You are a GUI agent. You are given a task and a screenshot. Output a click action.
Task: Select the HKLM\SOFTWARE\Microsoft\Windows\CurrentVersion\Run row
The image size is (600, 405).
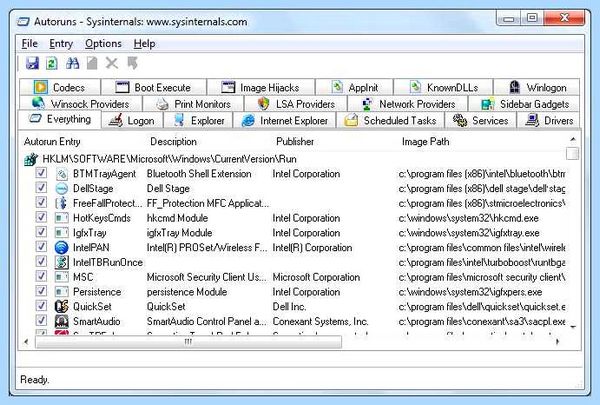[169, 159]
